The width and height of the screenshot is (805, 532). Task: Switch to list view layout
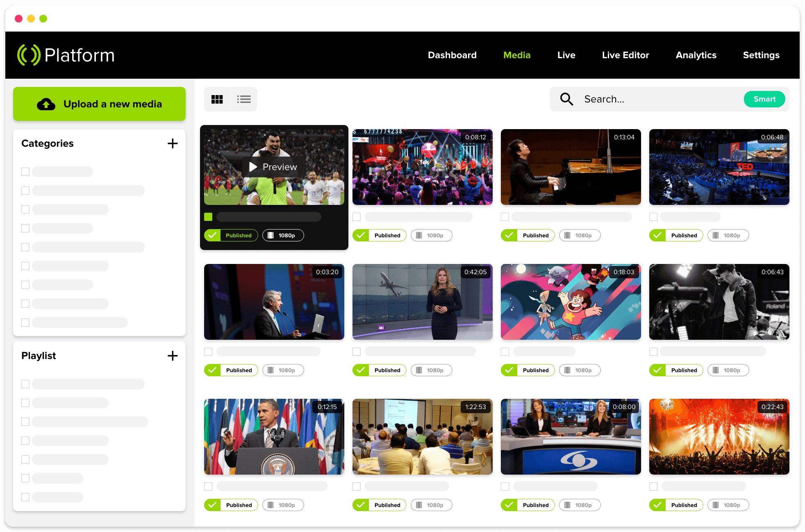244,99
